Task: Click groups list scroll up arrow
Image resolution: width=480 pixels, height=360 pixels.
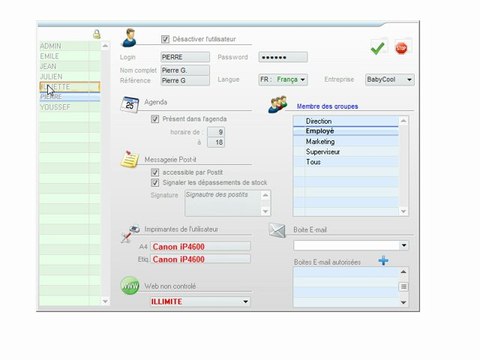Action: click(x=403, y=121)
